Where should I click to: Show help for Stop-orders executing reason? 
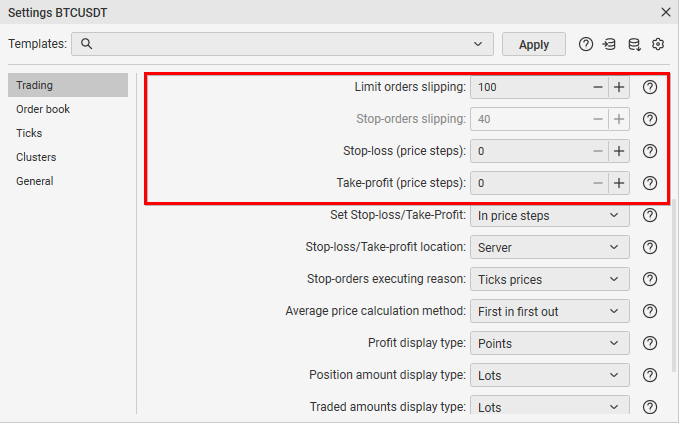[x=650, y=279]
